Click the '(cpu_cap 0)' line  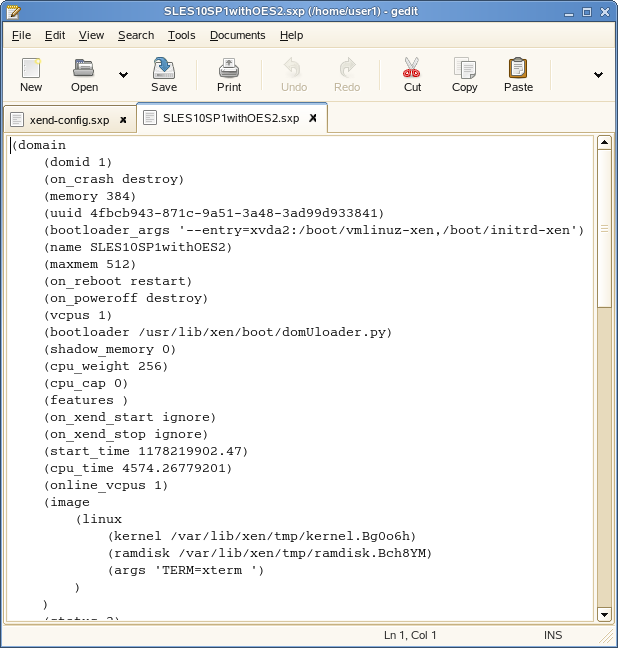[x=86, y=384]
